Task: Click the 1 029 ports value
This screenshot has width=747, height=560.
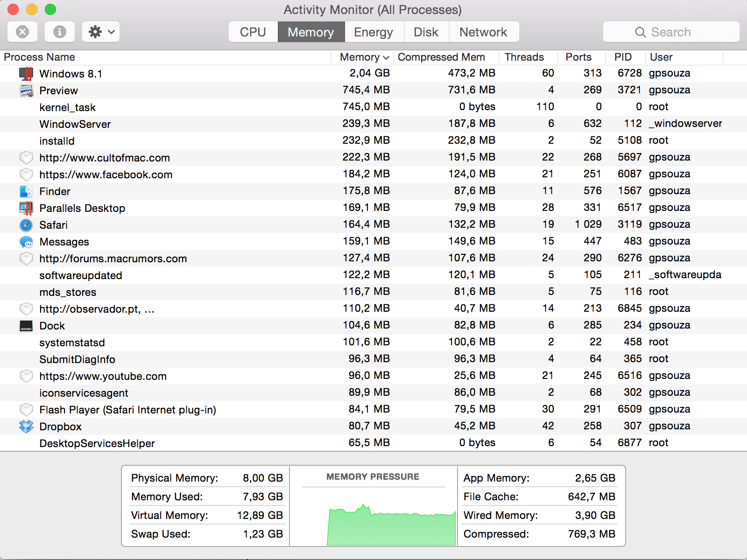Action: (x=588, y=224)
